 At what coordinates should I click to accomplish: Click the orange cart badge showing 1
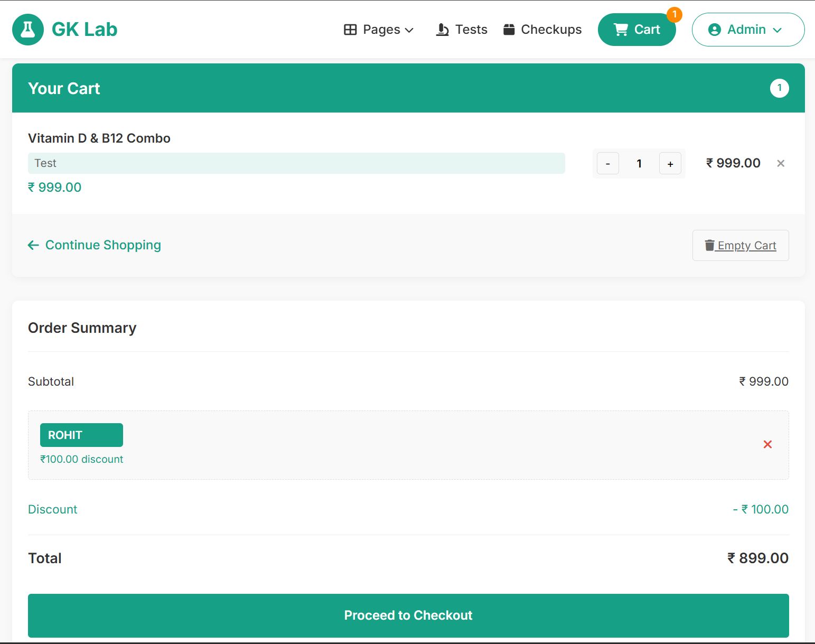pos(674,15)
